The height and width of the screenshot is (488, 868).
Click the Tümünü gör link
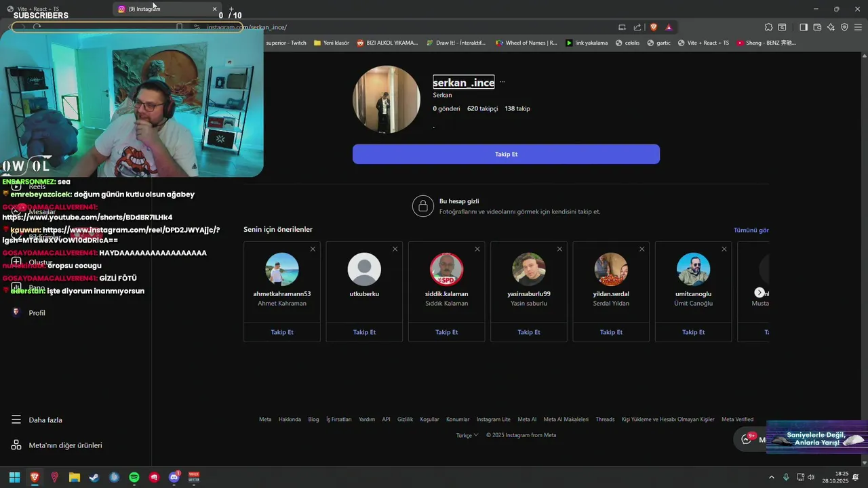click(x=751, y=230)
